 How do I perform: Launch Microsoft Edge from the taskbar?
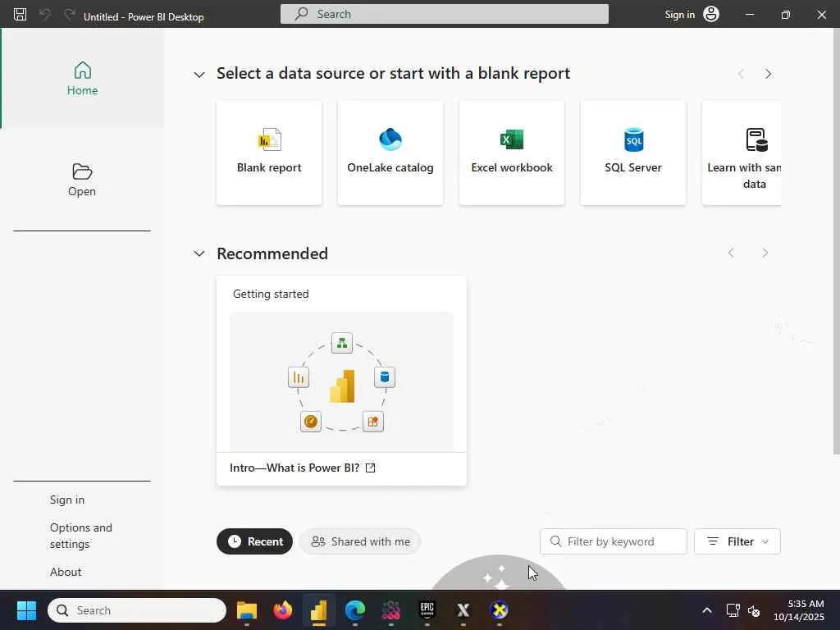pos(354,610)
